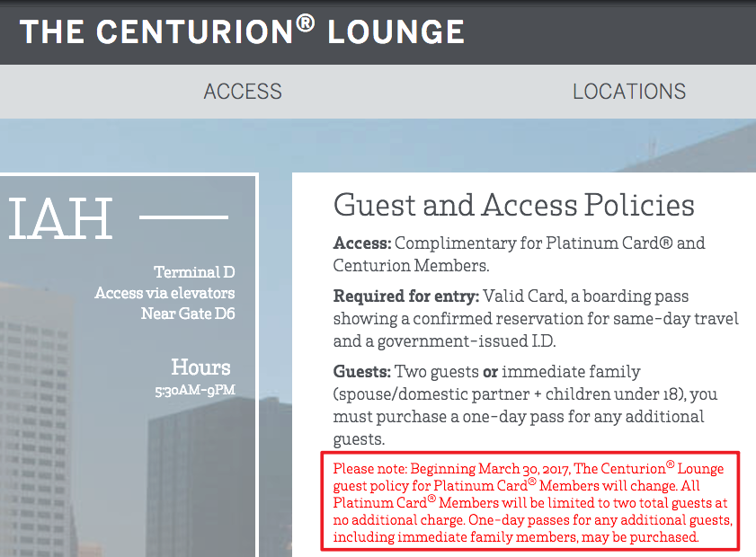Click the white line beside IAH

pyautogui.click(x=183, y=217)
